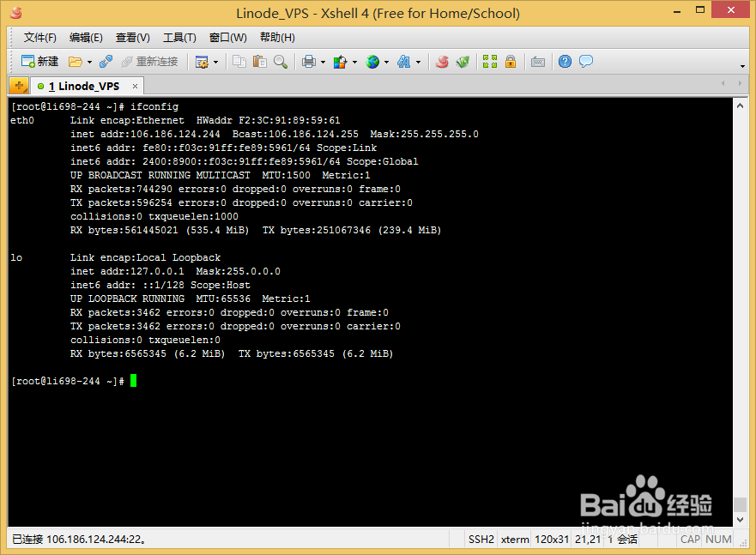Image resolution: width=756 pixels, height=555 pixels.
Task: Click the Lock screen padlock icon
Action: (x=511, y=62)
